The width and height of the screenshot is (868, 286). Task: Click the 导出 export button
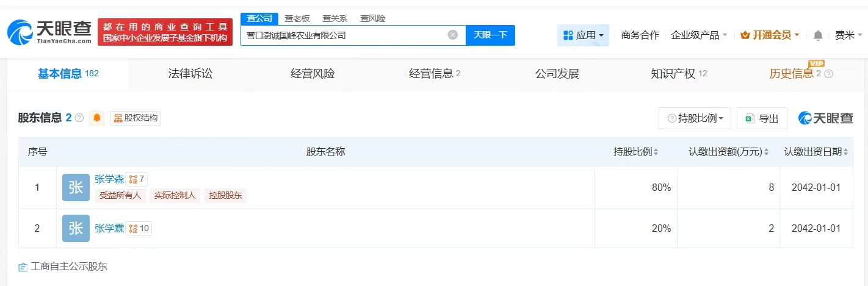pos(762,118)
